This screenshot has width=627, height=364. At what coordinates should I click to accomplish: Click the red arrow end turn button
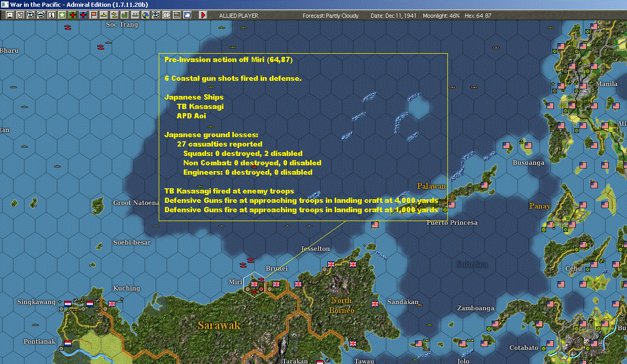click(x=203, y=15)
